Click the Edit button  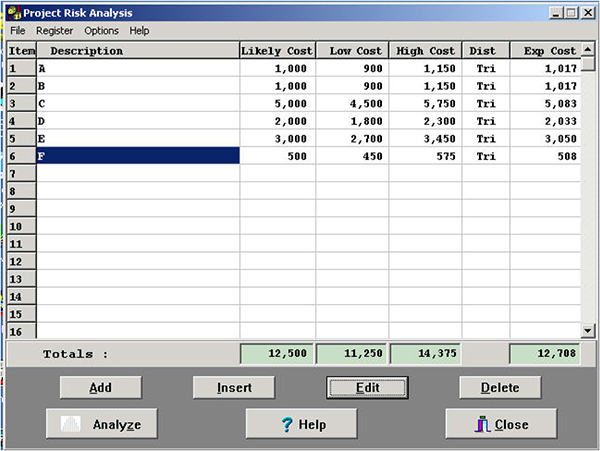click(367, 388)
